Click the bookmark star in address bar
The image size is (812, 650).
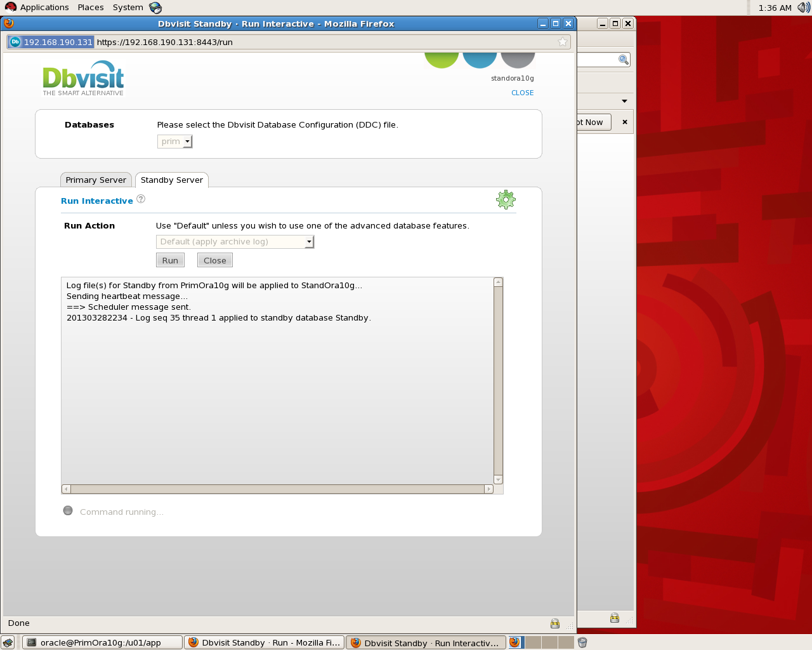point(562,42)
